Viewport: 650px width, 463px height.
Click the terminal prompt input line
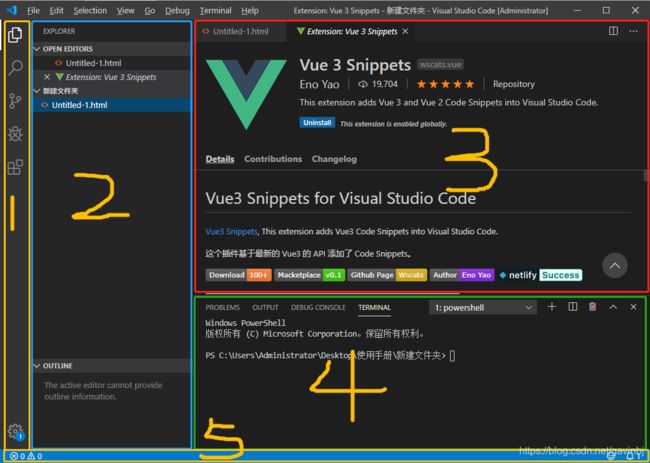[x=330, y=356]
